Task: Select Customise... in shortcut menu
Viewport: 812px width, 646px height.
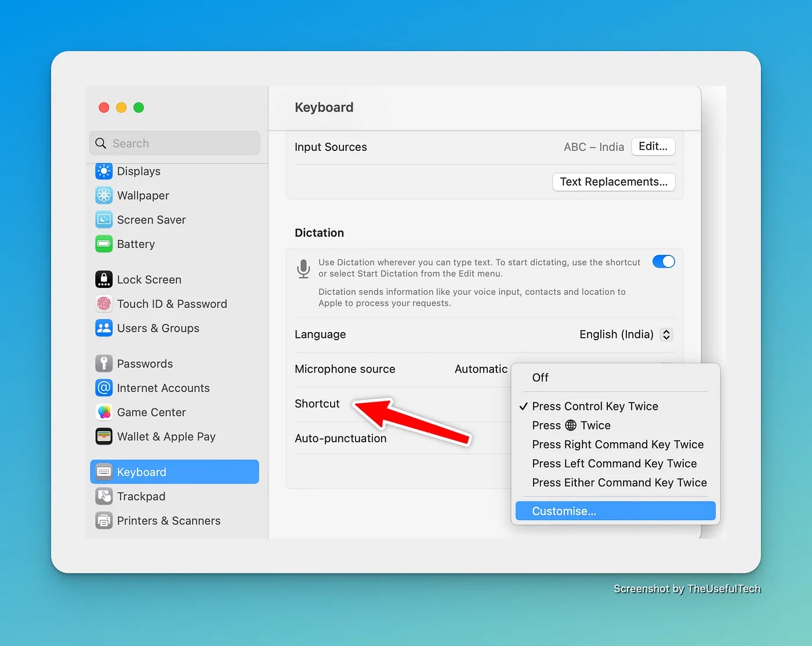Action: click(615, 511)
